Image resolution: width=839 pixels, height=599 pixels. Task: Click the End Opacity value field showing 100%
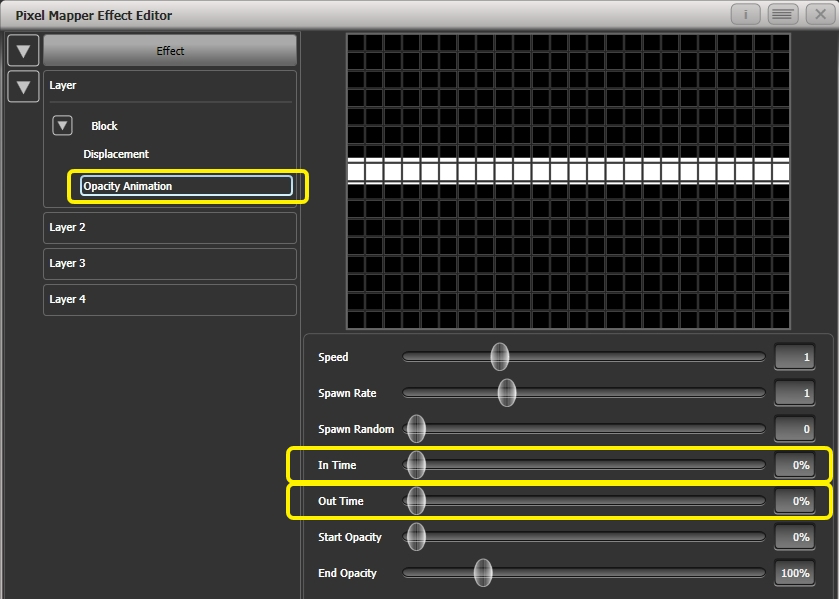[793, 573]
